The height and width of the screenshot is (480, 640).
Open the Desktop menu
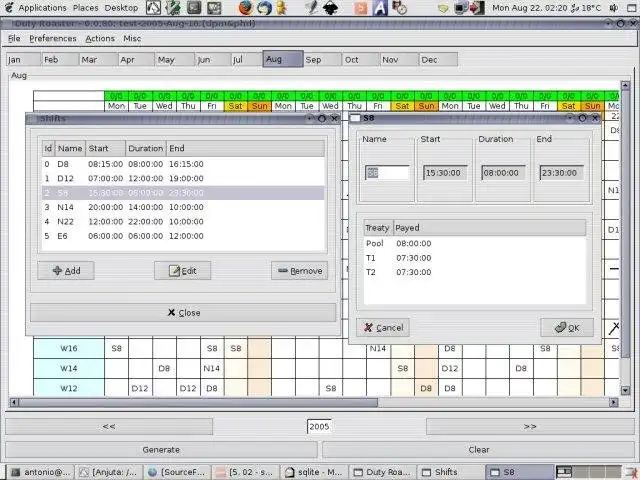pyautogui.click(x=121, y=8)
